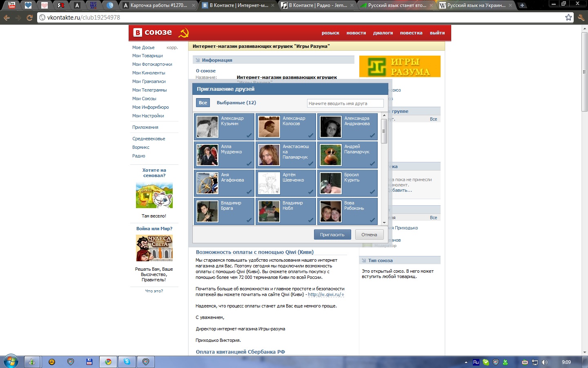Screen dimensions: 588x368
Task: Open 'повестка' in the top menu
Action: [x=411, y=33]
